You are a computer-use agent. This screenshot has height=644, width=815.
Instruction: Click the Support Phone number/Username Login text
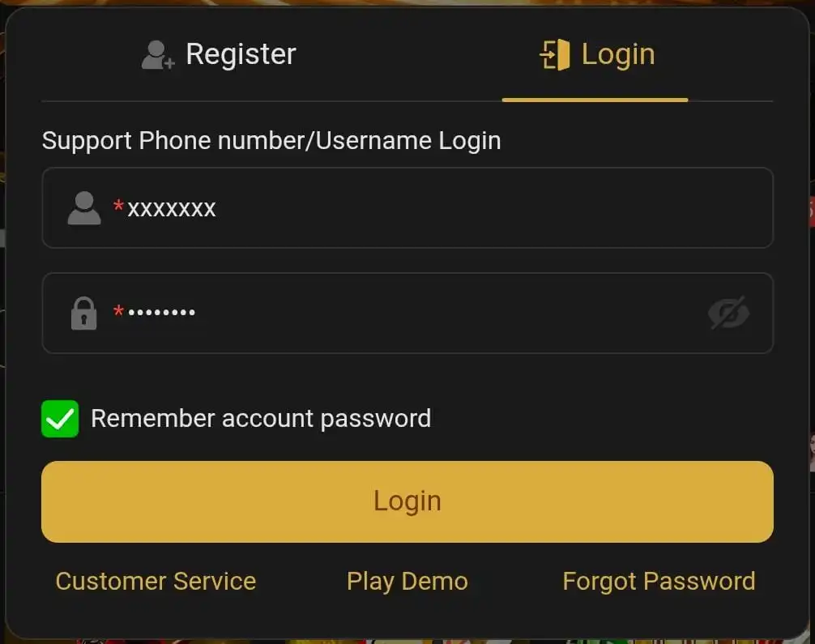[271, 141]
